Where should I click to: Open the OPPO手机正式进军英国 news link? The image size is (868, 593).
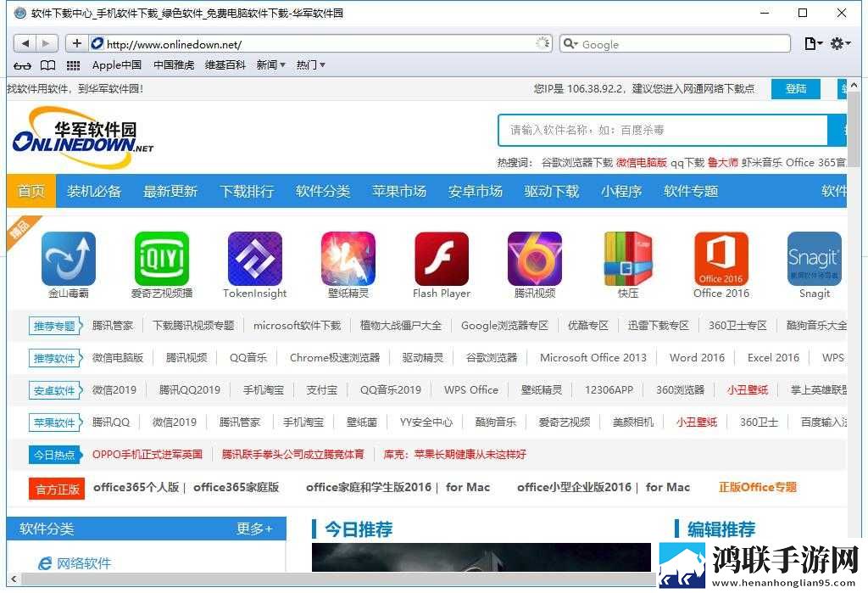(147, 455)
